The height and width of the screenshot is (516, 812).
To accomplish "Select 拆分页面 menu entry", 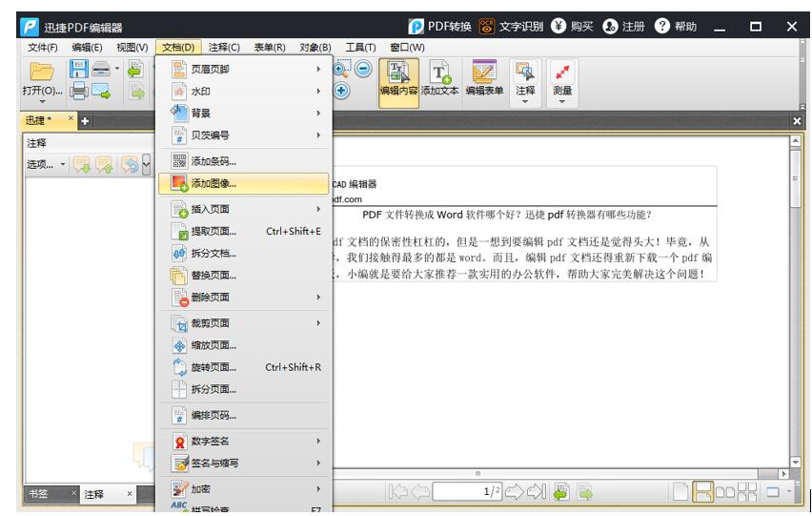I will coord(243,389).
